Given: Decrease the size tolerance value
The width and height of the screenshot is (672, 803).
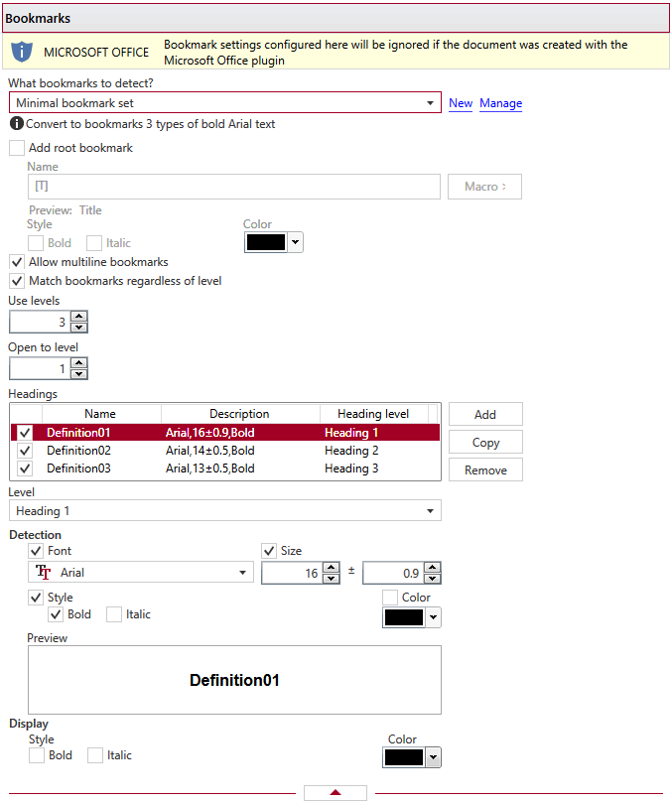Looking at the screenshot, I should pos(433,579).
